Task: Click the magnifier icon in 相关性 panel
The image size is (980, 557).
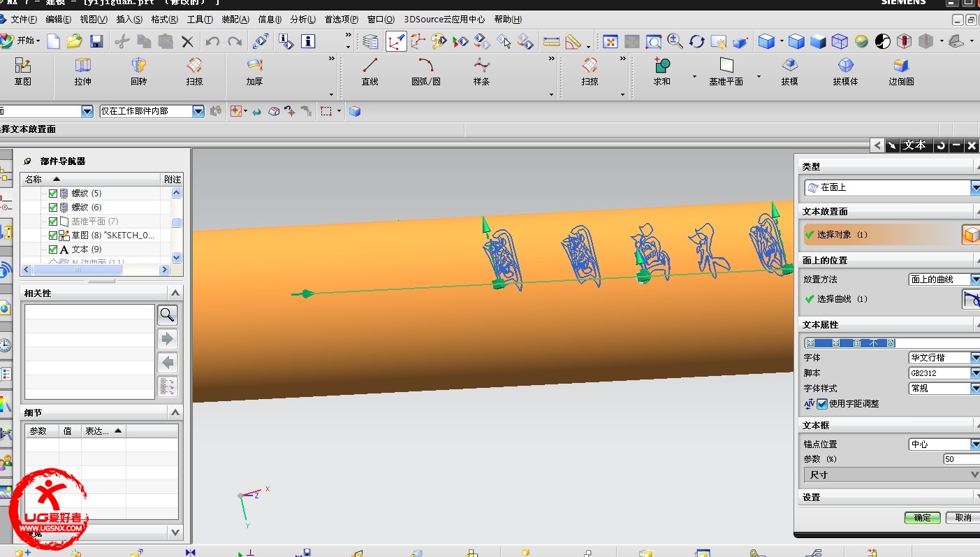Action: (x=167, y=314)
